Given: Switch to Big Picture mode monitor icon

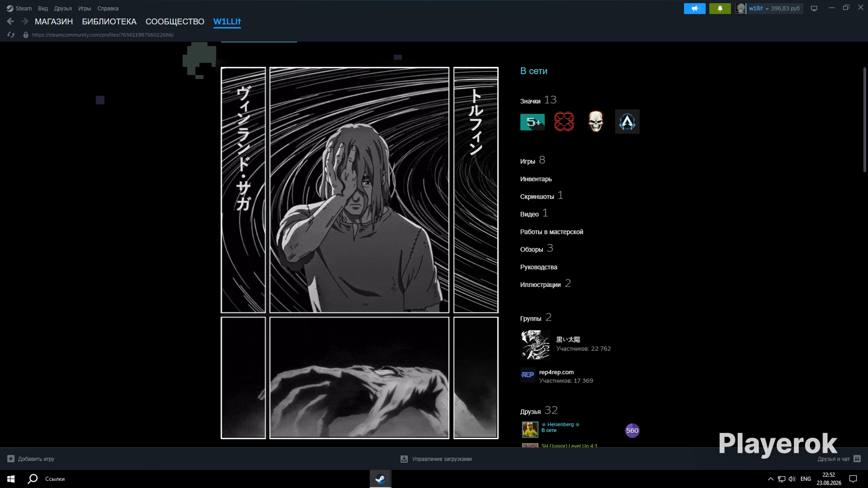Looking at the screenshot, I should pos(814,8).
